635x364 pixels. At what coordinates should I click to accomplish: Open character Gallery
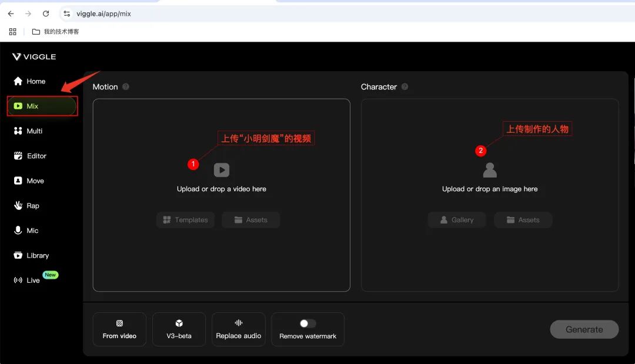click(x=457, y=220)
